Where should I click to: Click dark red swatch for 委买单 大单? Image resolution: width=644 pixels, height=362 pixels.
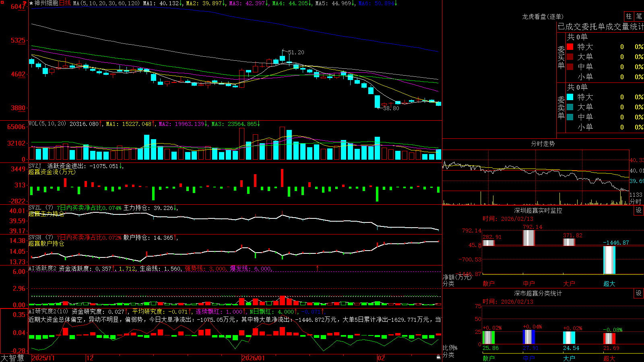click(x=570, y=57)
